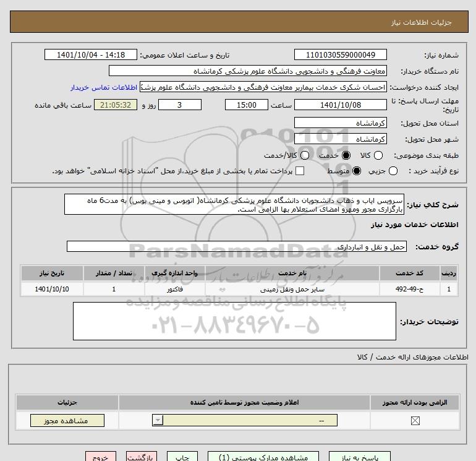Viewport: 476px width, 461px height.
Task: Click the remaining days field showing 3
Action: coord(180,105)
